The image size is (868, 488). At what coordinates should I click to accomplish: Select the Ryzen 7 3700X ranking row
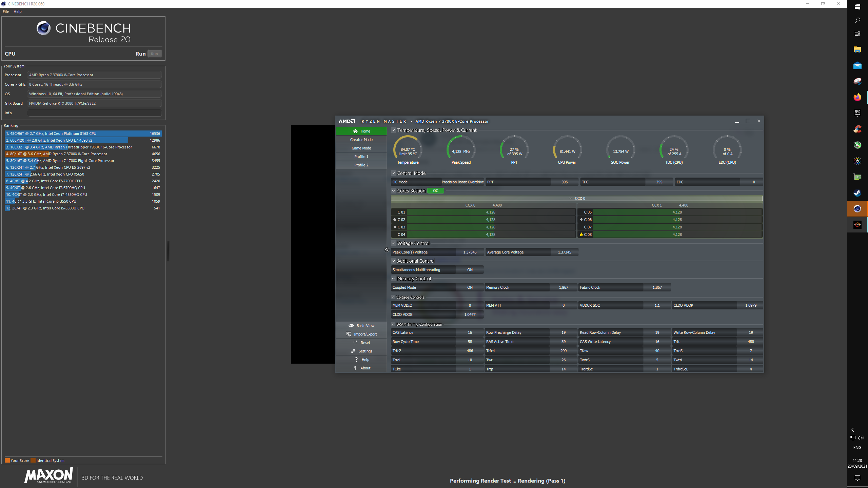83,154
